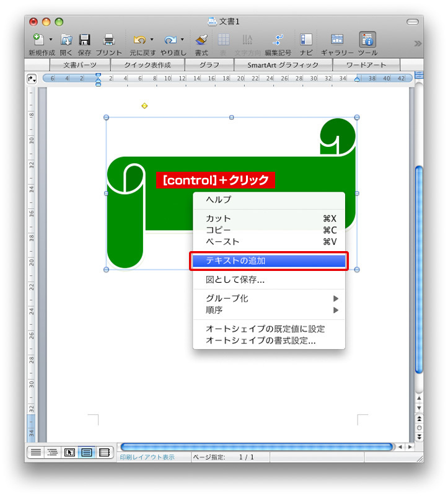448x496 pixels.
Task: Click the Print (プリント) icon
Action: 109,40
